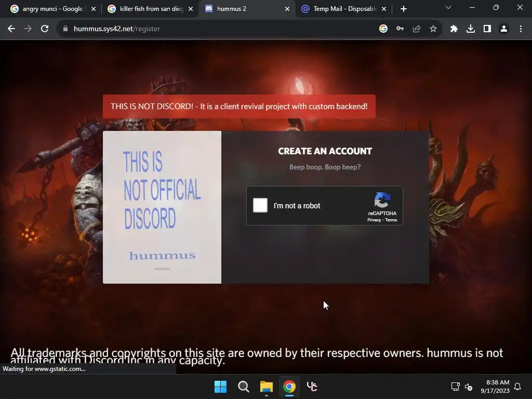Viewport: 532px width, 399px height.
Task: Click the "hummus" logo text
Action: [162, 256]
